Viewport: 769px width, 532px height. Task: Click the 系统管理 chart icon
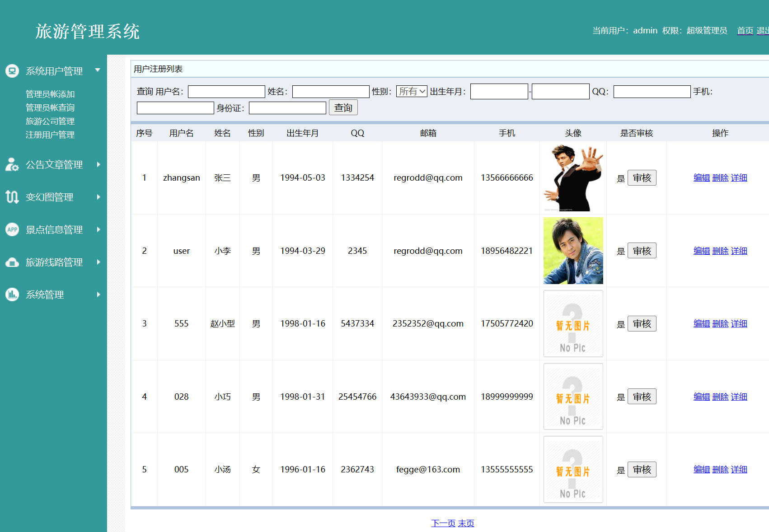click(12, 295)
